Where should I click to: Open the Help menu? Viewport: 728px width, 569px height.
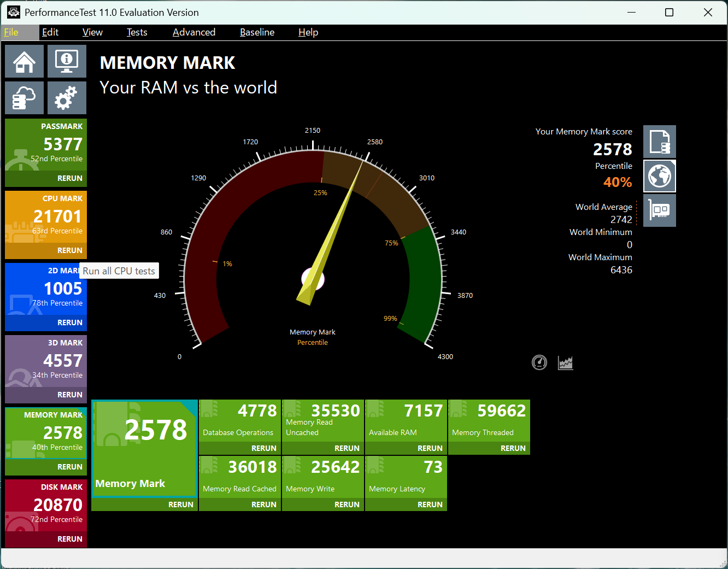(308, 32)
